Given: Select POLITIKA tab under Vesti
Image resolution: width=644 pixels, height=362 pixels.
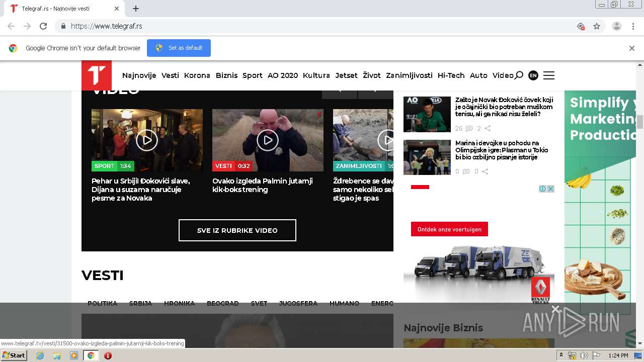Looking at the screenshot, I should pyautogui.click(x=102, y=303).
